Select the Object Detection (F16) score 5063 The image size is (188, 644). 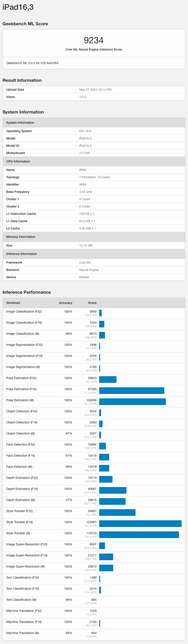tap(93, 423)
